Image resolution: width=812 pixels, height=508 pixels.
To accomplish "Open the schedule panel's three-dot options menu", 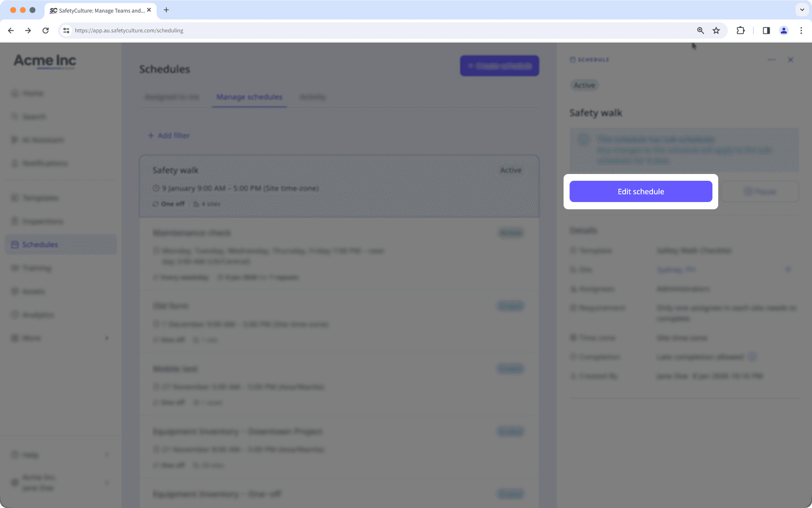I will (771, 59).
